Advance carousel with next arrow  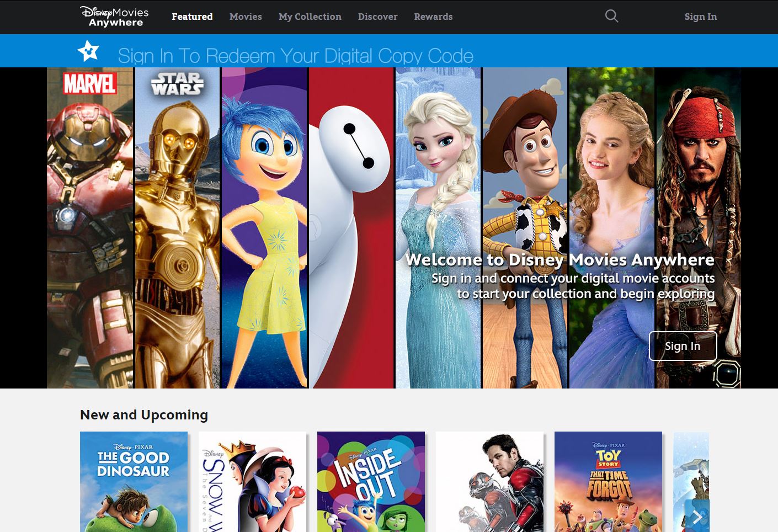(697, 517)
